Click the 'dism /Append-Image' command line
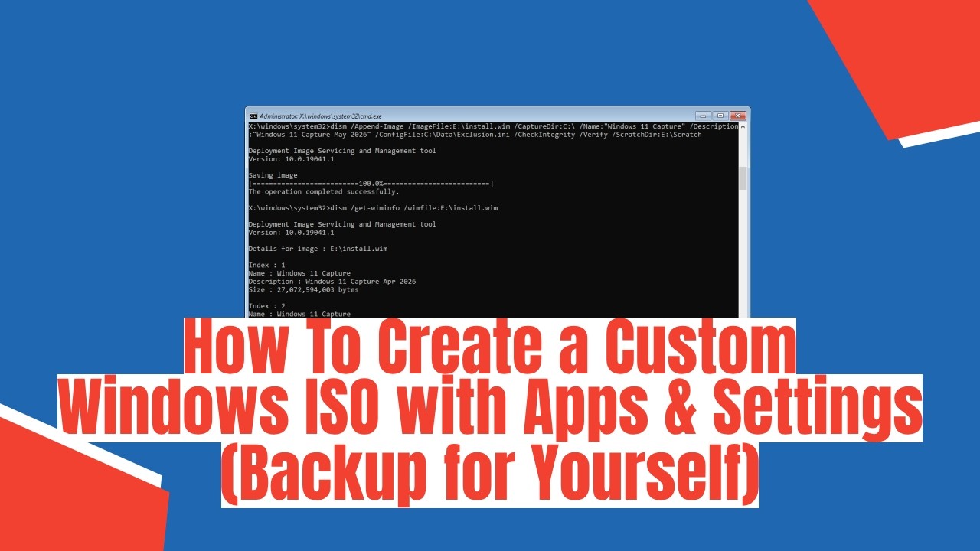 click(494, 126)
